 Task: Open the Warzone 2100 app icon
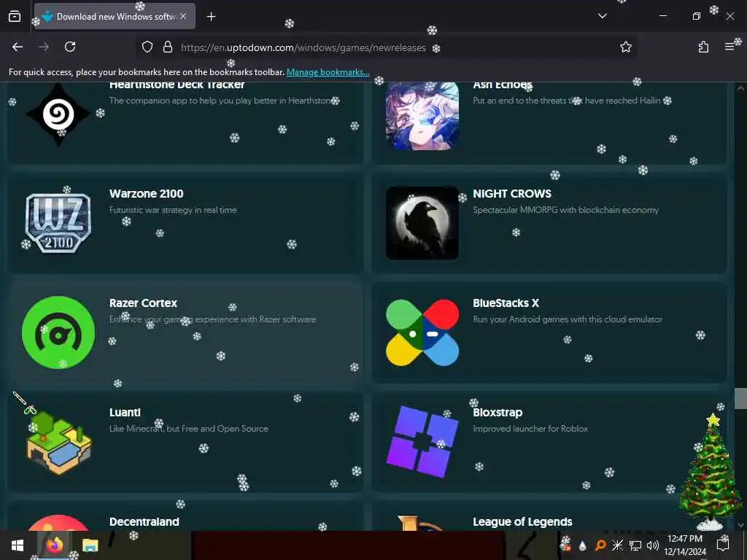pos(58,223)
